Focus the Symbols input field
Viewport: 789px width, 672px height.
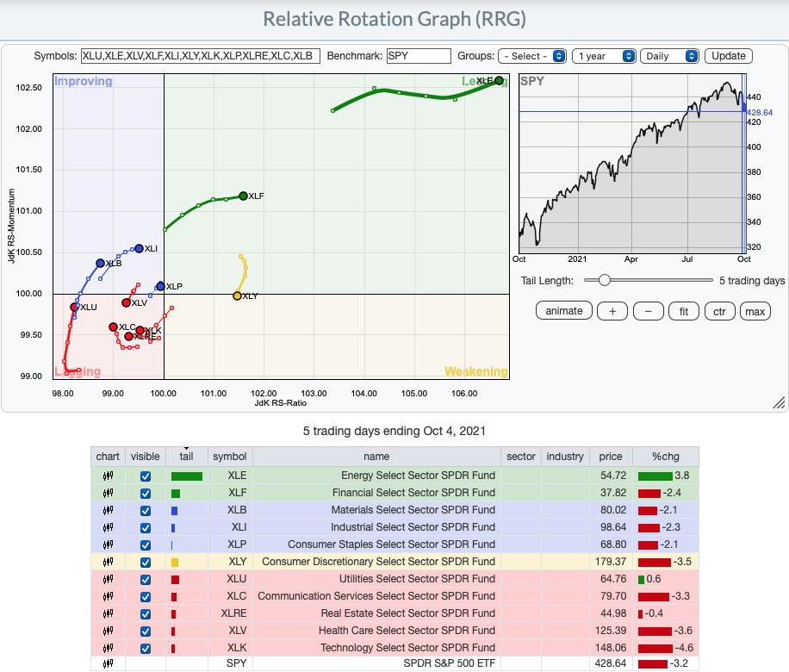pos(201,56)
